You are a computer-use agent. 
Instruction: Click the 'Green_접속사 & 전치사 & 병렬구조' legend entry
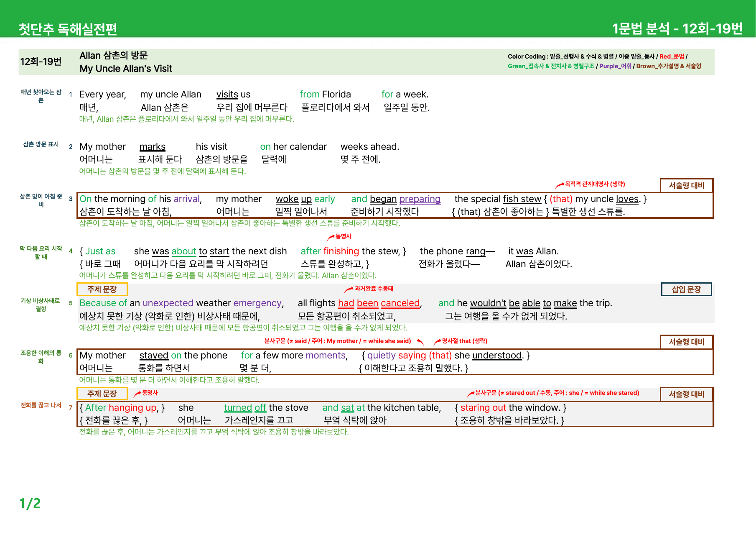551,66
